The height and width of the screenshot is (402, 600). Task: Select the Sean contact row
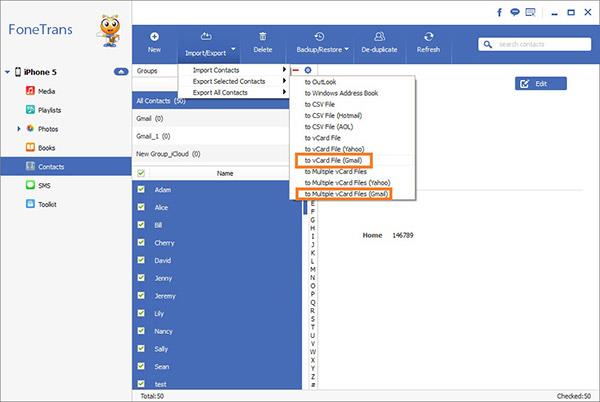click(217, 366)
